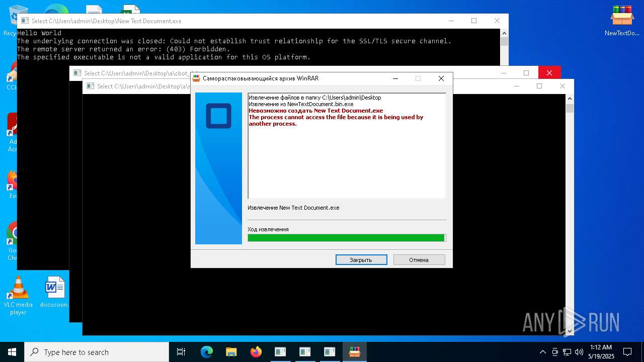Click the scrollbar of the front console window
The width and height of the screenshot is (644, 362).
coord(570,215)
